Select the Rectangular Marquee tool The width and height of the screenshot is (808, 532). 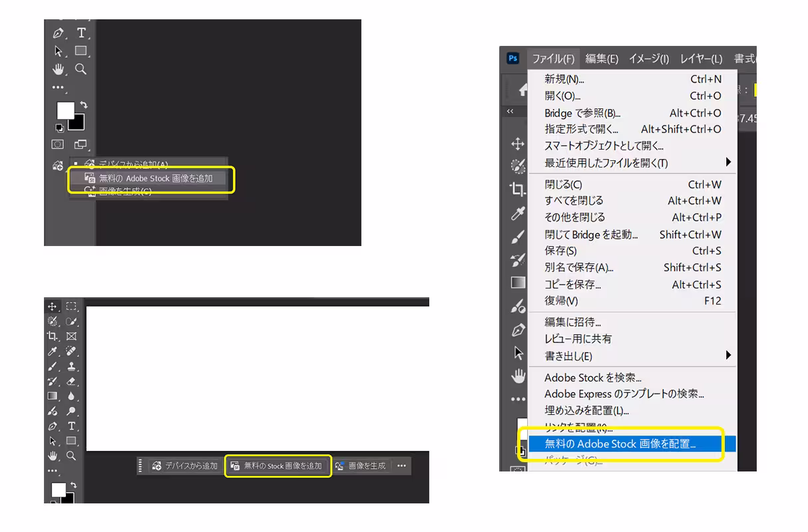[71, 307]
